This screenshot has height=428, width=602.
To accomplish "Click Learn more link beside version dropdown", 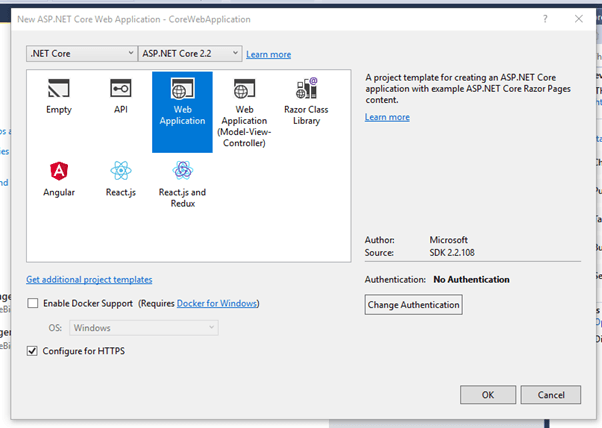I will (268, 55).
